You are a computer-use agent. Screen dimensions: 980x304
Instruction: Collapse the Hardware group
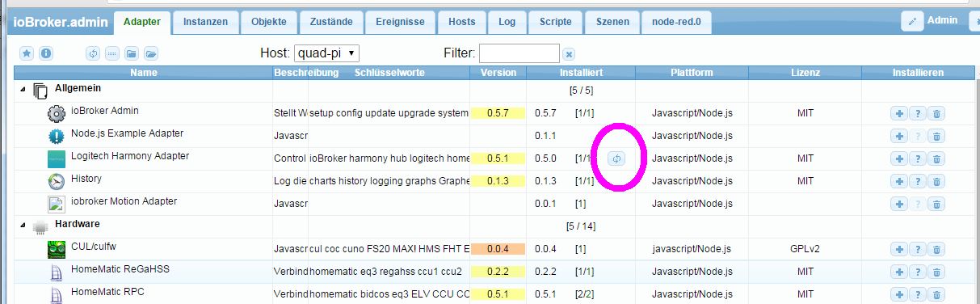click(22, 226)
